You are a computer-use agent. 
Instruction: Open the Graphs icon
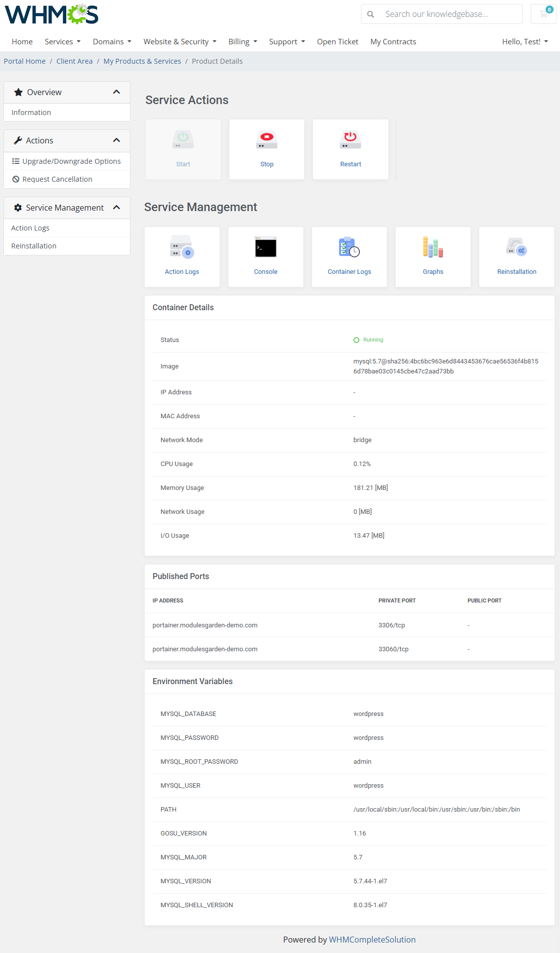(433, 247)
